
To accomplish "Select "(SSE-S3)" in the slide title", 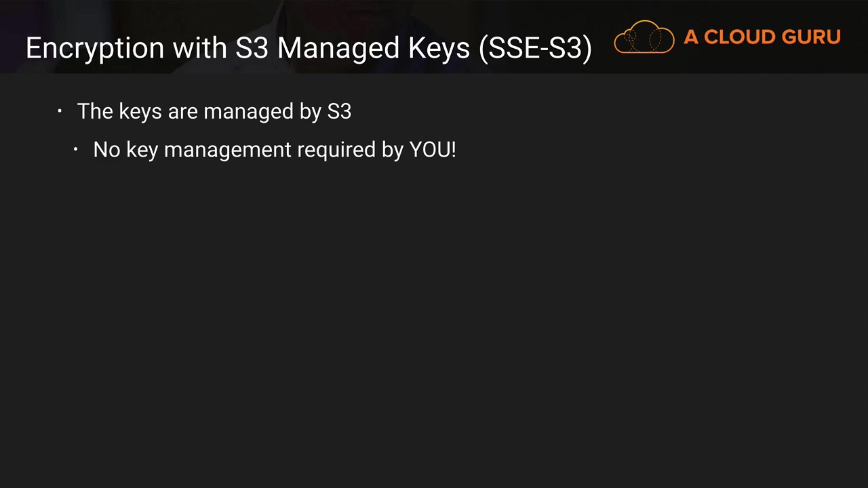I will point(535,49).
